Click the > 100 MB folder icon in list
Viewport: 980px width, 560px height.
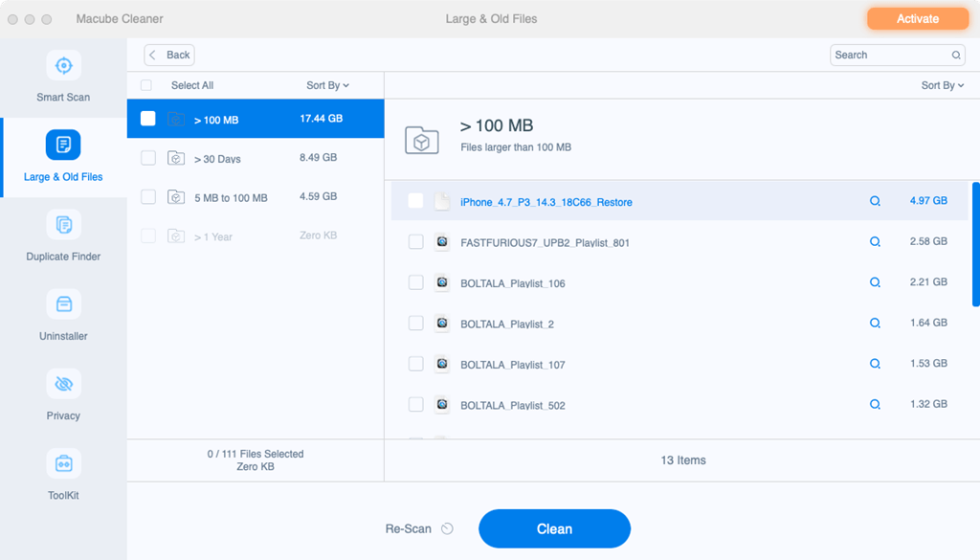coord(176,119)
